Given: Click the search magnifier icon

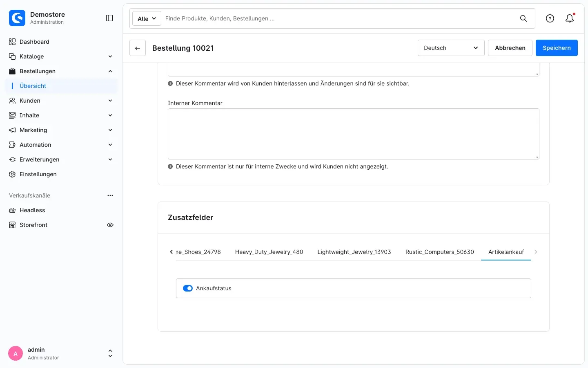Looking at the screenshot, I should pos(523,18).
